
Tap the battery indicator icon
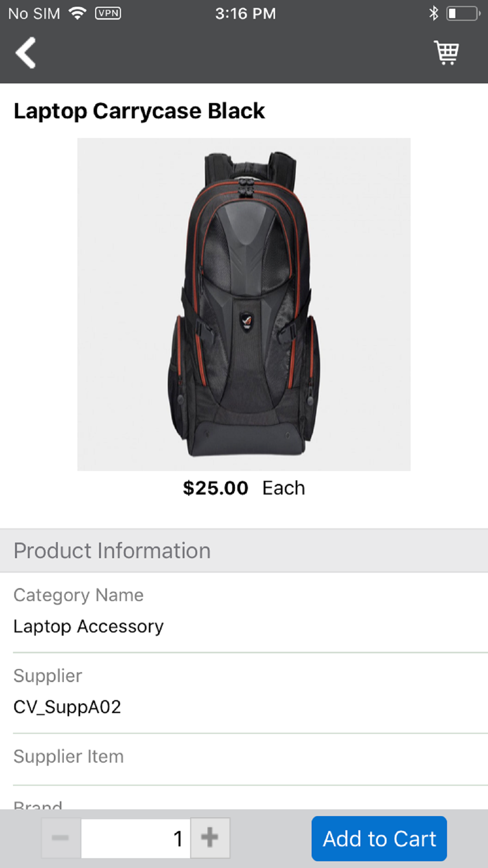[463, 13]
